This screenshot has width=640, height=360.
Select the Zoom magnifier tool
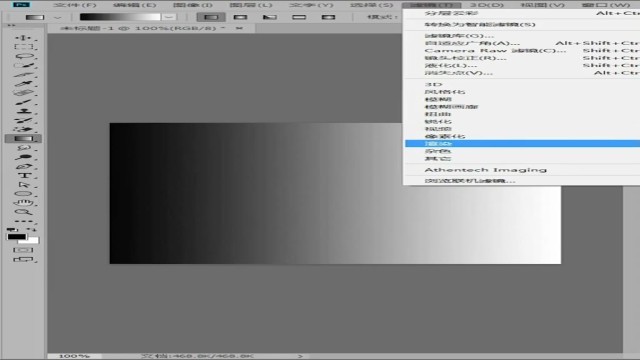[x=23, y=212]
